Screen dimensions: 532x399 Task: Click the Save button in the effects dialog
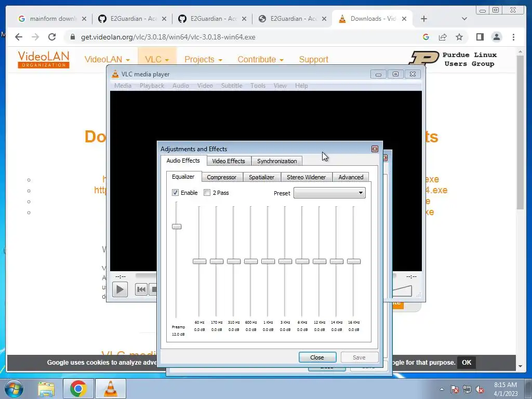tap(360, 357)
